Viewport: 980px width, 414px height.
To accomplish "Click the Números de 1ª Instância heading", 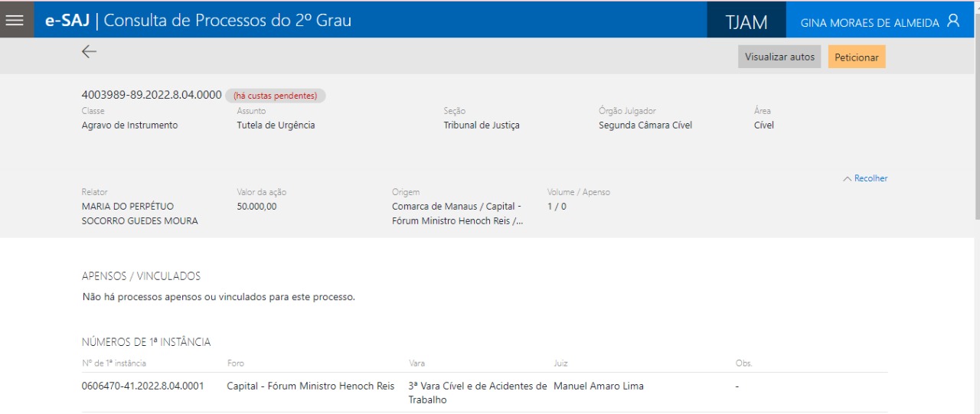I will tap(146, 342).
